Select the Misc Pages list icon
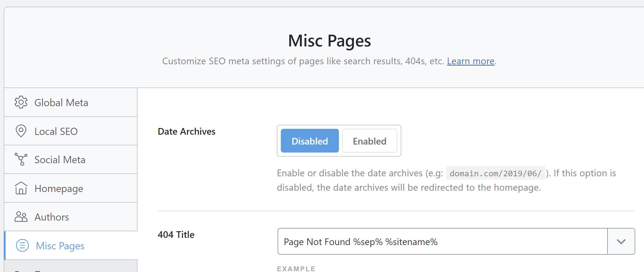Viewport: 644px width, 272px height. tap(22, 245)
